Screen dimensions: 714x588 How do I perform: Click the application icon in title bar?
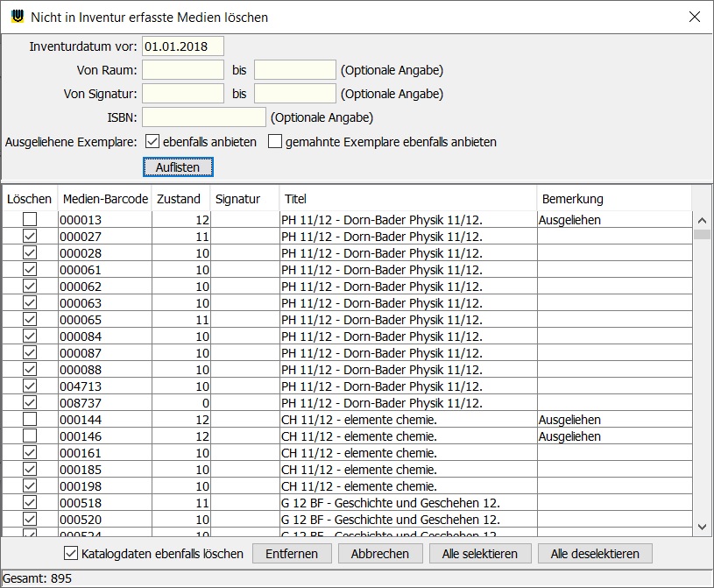(x=17, y=17)
